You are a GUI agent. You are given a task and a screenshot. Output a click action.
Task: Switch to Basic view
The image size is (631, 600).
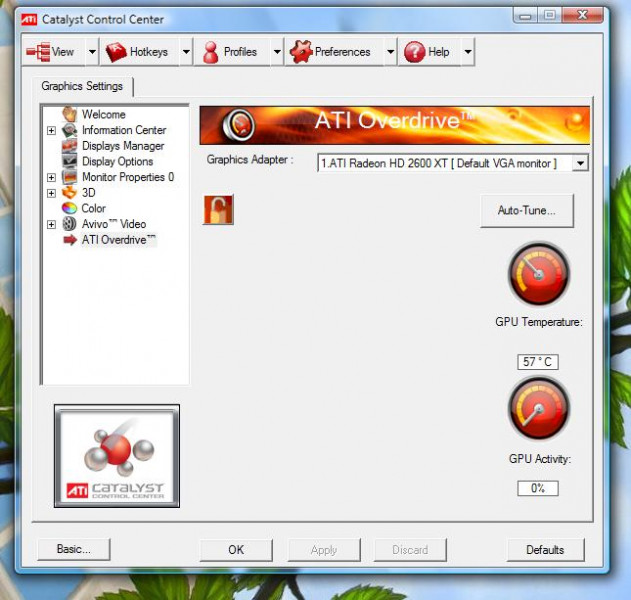[74, 549]
